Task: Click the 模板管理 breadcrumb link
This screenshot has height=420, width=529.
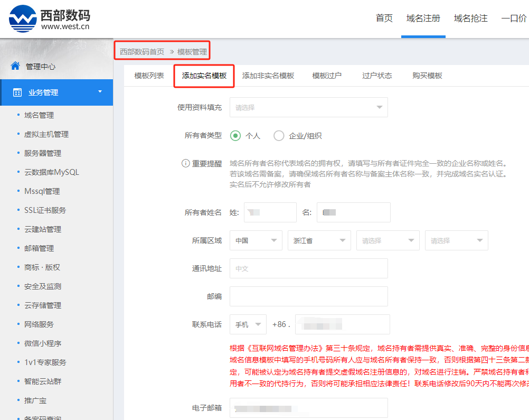Action: [192, 52]
